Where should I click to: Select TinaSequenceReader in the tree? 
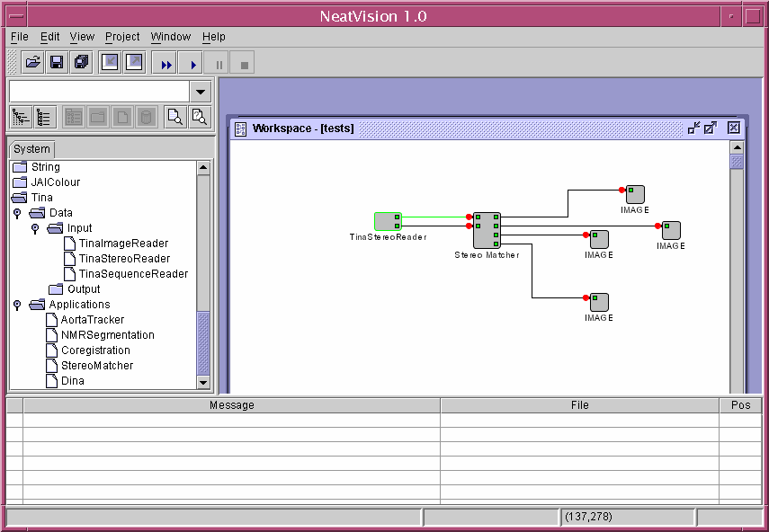tap(133, 274)
